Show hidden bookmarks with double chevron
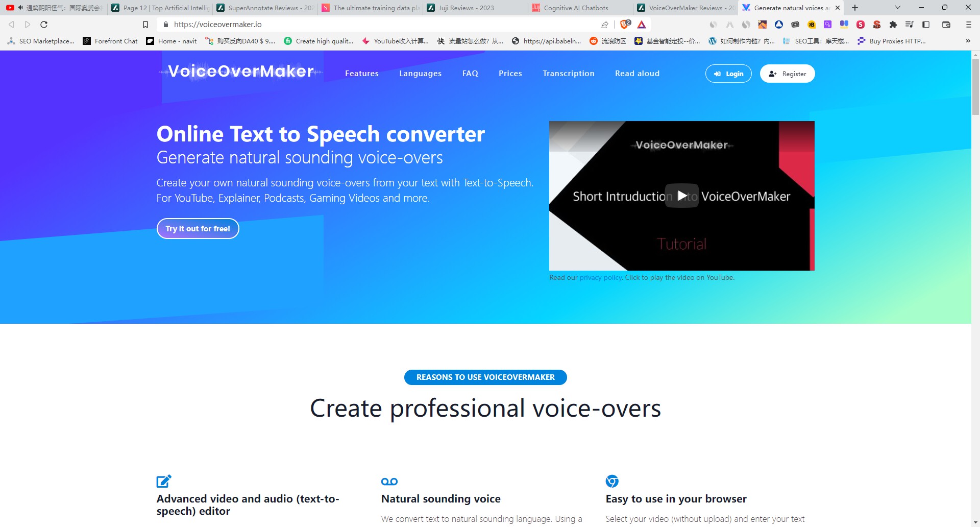 (x=968, y=41)
